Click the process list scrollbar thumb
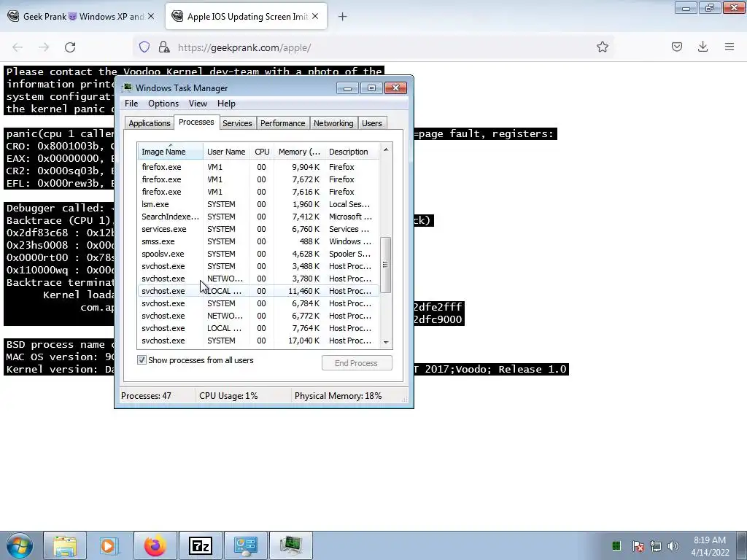Viewport: 747px width, 560px height. click(385, 265)
